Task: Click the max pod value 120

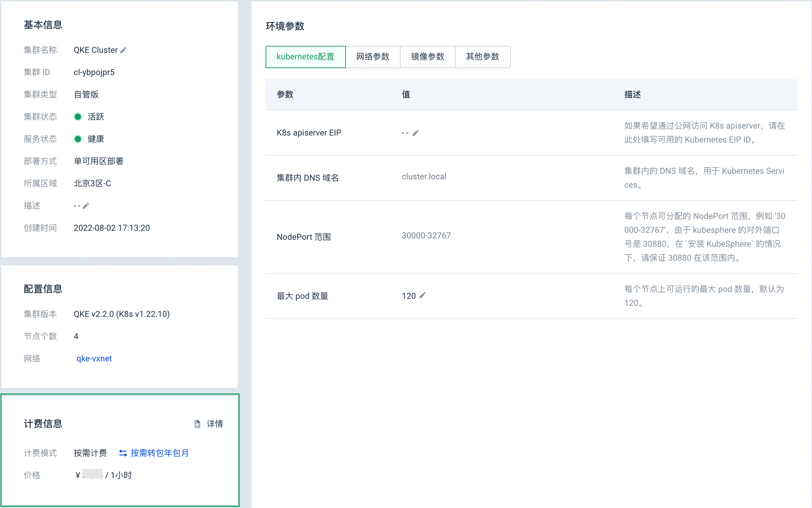Action: click(409, 296)
